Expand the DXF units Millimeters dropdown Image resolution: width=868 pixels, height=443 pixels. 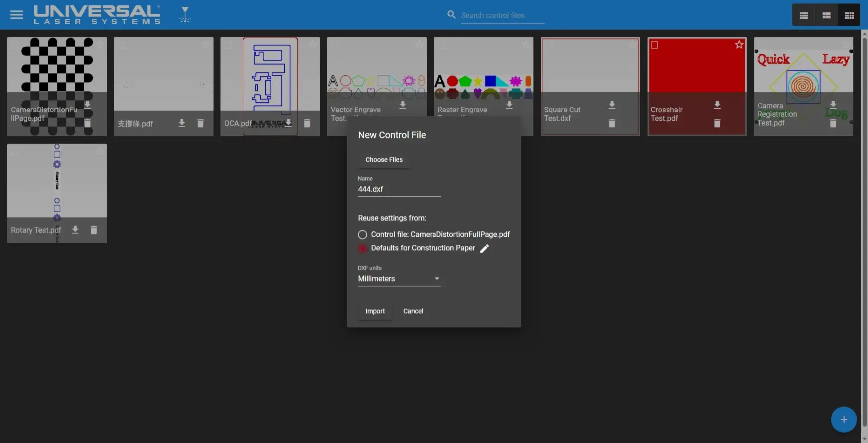click(x=399, y=279)
